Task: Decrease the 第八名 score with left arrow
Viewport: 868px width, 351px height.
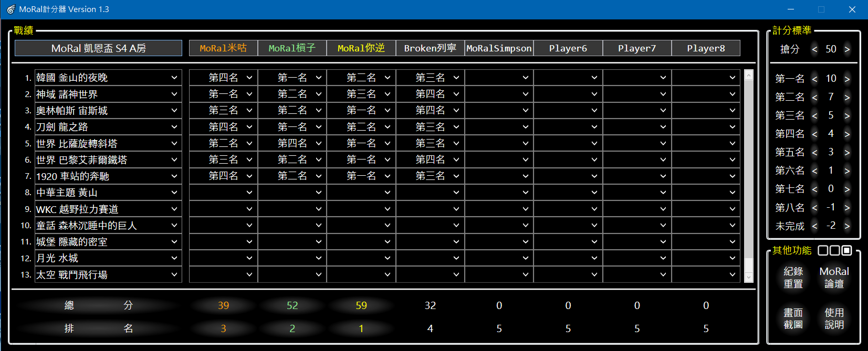Action: click(814, 208)
